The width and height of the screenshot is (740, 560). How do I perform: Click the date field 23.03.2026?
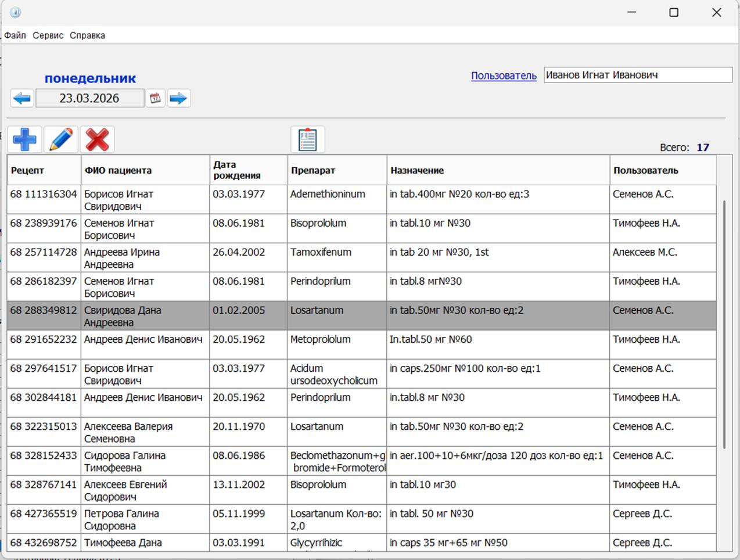[89, 98]
